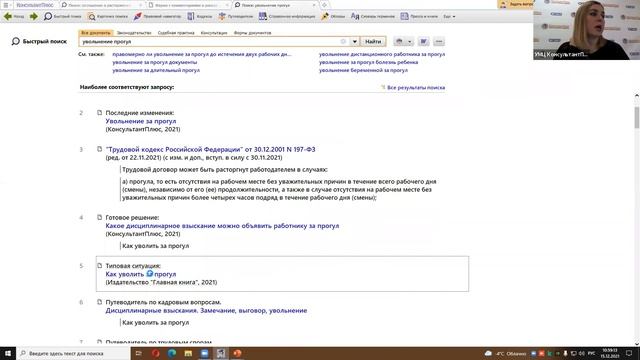Image resolution: width=640 pixels, height=360 pixels.
Task: Open File Explorer from the taskbar
Action: coord(188,353)
